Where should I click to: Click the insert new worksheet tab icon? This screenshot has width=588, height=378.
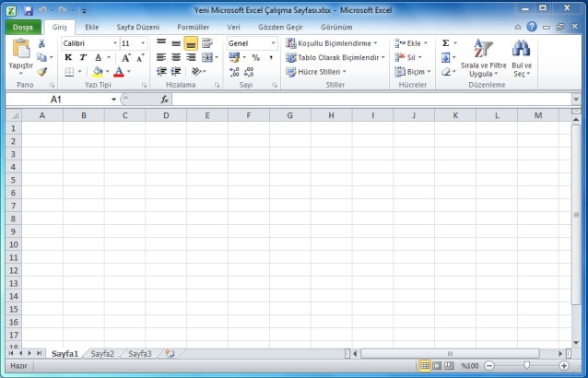pyautogui.click(x=168, y=353)
